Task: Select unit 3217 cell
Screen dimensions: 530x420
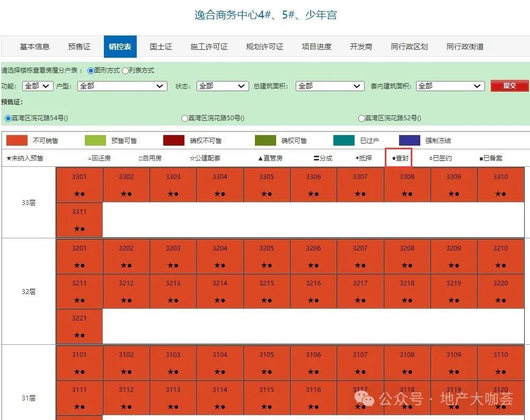Action: pyautogui.click(x=360, y=291)
